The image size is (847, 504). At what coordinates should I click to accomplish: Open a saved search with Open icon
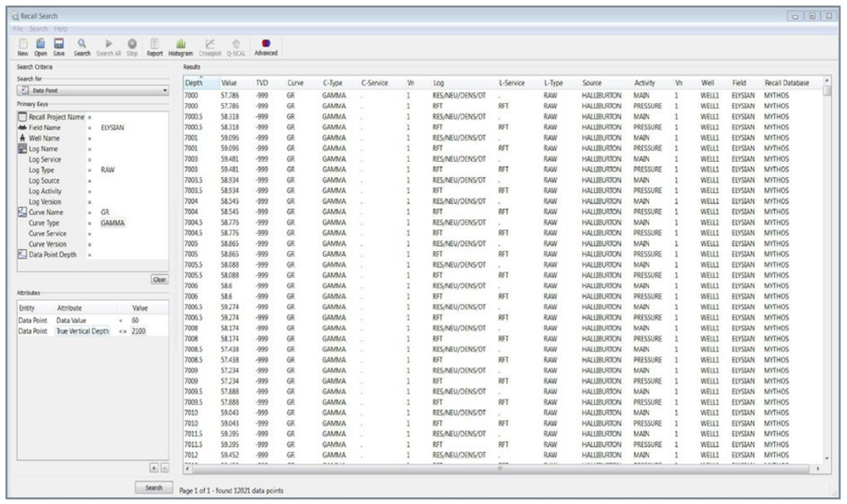pyautogui.click(x=41, y=47)
